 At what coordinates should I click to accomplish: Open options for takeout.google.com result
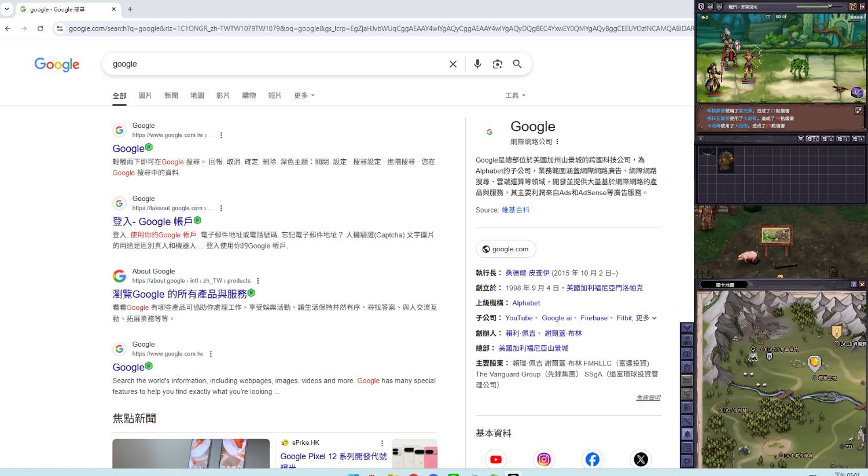pos(221,208)
